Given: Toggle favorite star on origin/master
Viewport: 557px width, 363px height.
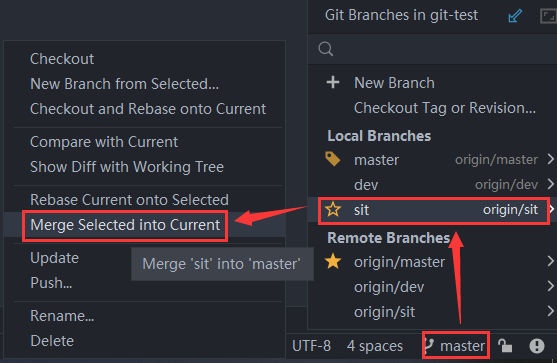Looking at the screenshot, I should (x=333, y=261).
